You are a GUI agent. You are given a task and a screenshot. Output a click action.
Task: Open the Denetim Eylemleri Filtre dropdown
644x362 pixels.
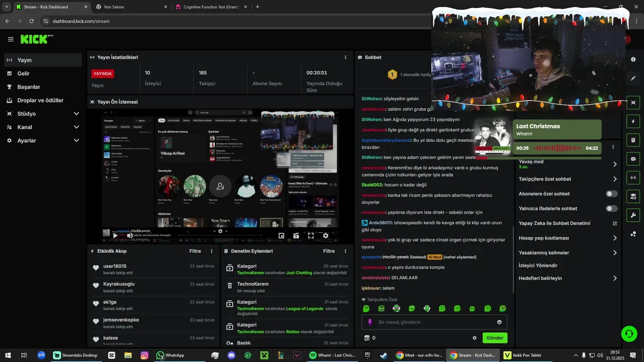(x=329, y=251)
